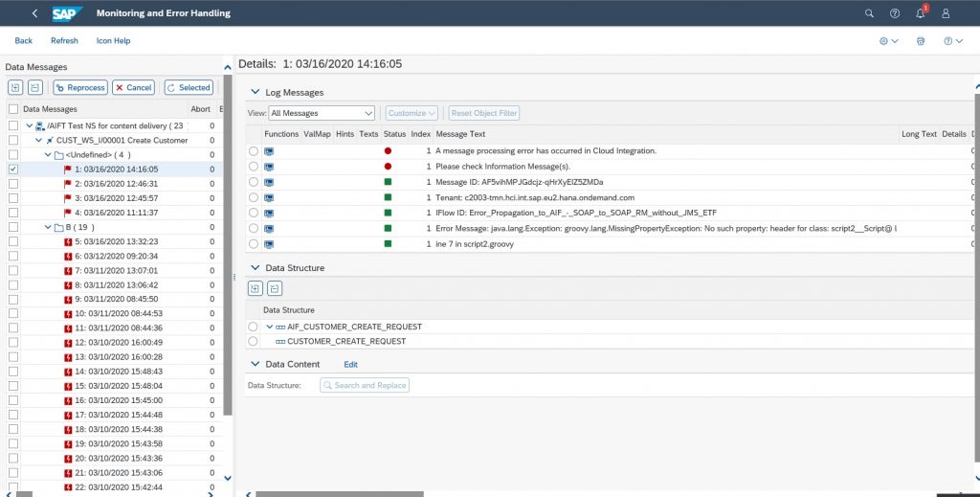980x497 pixels.
Task: Open functions icon for Tenant row
Action: (x=269, y=197)
